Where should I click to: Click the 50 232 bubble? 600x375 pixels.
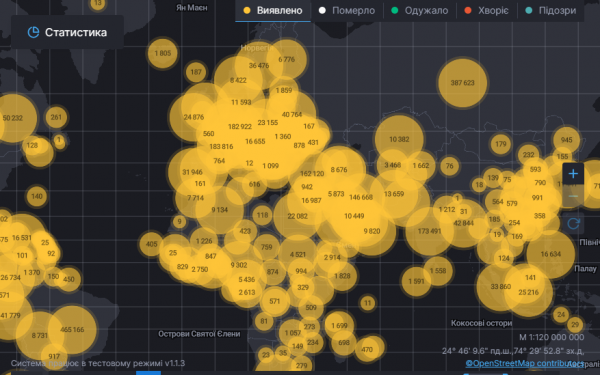tap(13, 118)
